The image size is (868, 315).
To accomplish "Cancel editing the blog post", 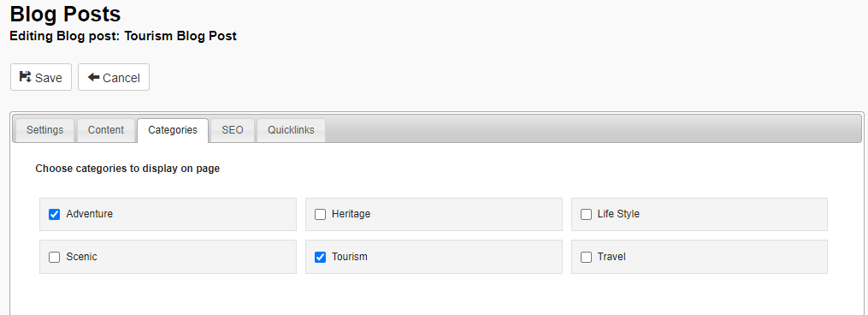I will click(x=114, y=77).
